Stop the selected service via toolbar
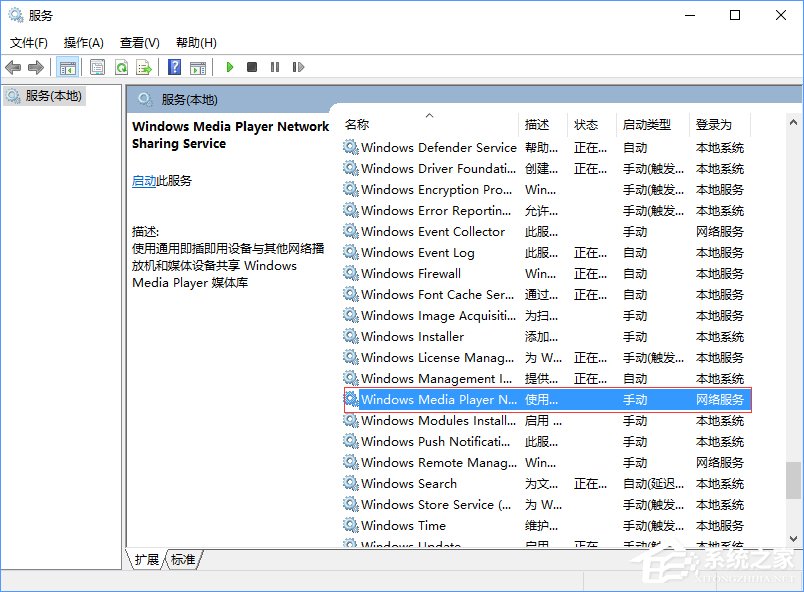804x592 pixels. pyautogui.click(x=253, y=67)
